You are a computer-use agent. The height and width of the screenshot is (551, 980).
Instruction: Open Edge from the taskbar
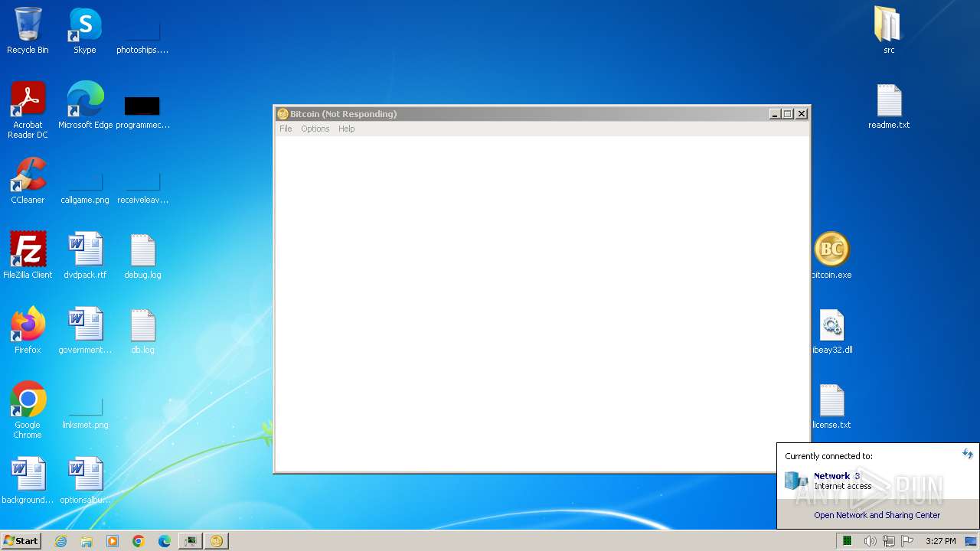pos(165,541)
